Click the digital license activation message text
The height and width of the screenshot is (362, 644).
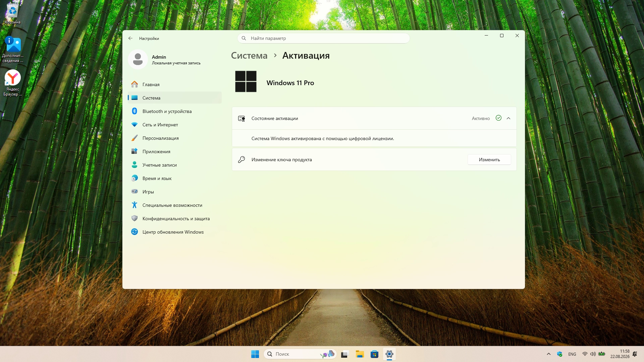[x=323, y=138]
